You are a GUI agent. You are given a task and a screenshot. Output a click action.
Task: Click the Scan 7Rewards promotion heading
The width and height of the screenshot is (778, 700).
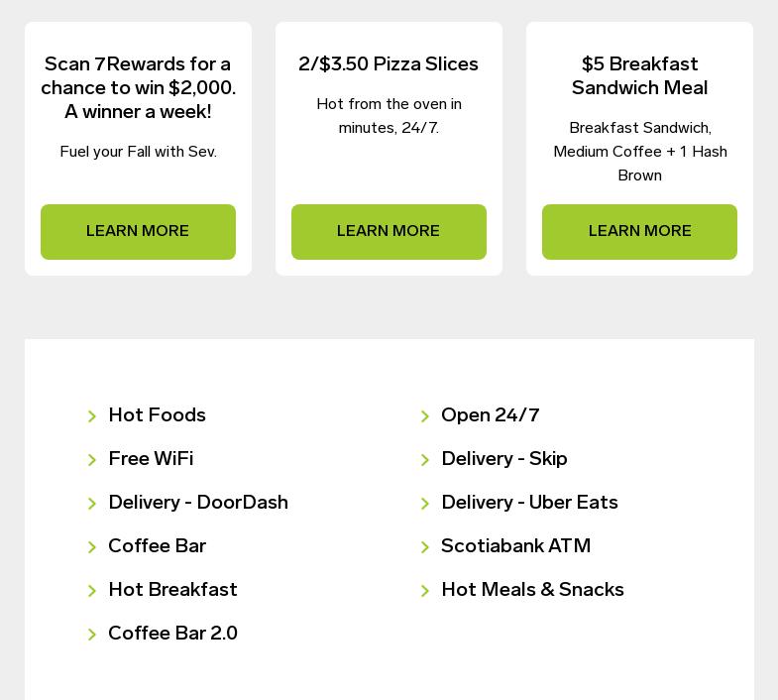(138, 88)
